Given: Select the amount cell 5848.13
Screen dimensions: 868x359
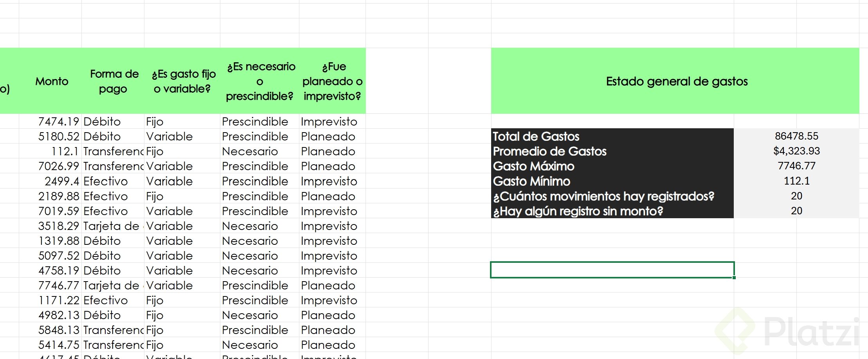Looking at the screenshot, I should click(x=59, y=330).
